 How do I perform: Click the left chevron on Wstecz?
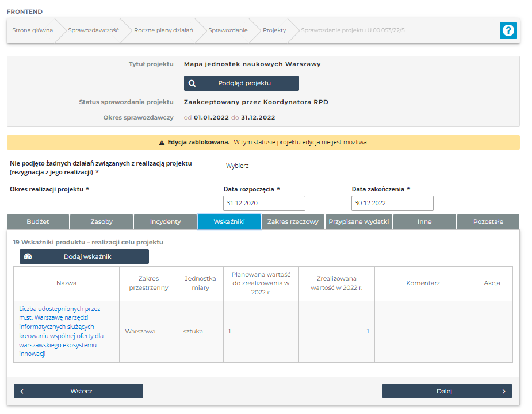(x=22, y=391)
